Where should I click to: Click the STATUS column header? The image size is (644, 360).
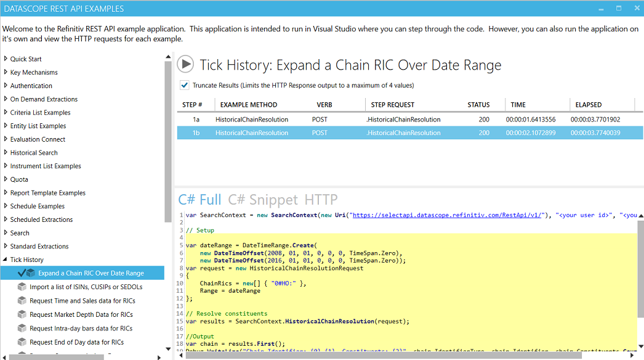pos(478,105)
